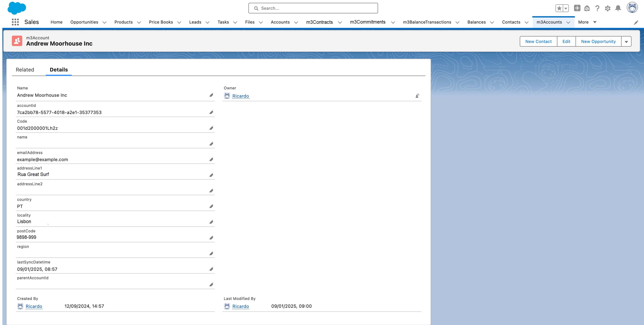
Task: Open the Help question mark icon
Action: point(597,8)
